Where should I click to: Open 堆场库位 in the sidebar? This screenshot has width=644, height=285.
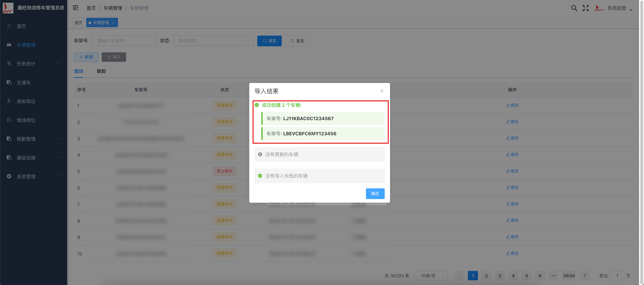[34, 120]
